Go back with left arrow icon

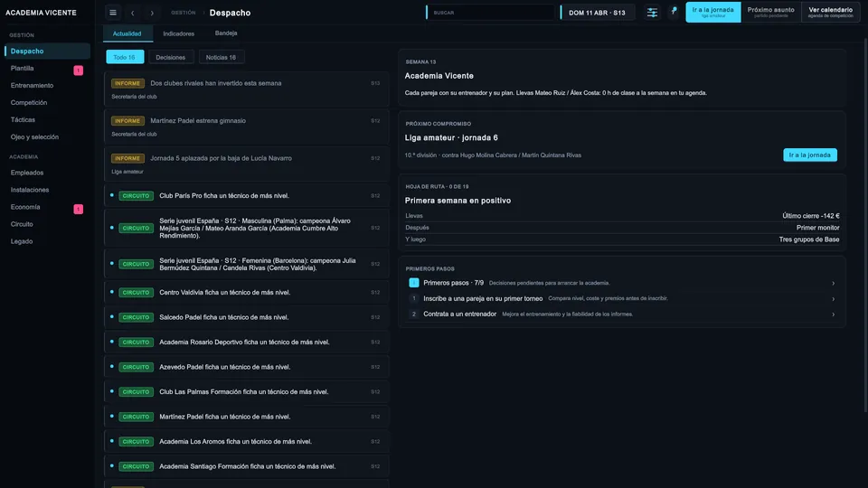[x=132, y=13]
